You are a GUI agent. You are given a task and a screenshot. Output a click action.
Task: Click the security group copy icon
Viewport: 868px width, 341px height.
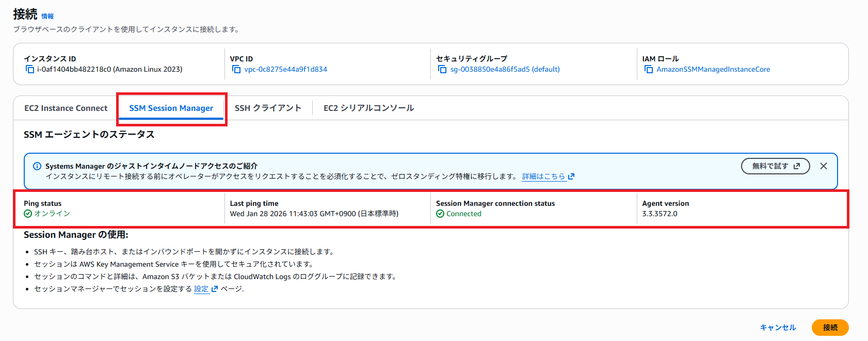tap(442, 69)
